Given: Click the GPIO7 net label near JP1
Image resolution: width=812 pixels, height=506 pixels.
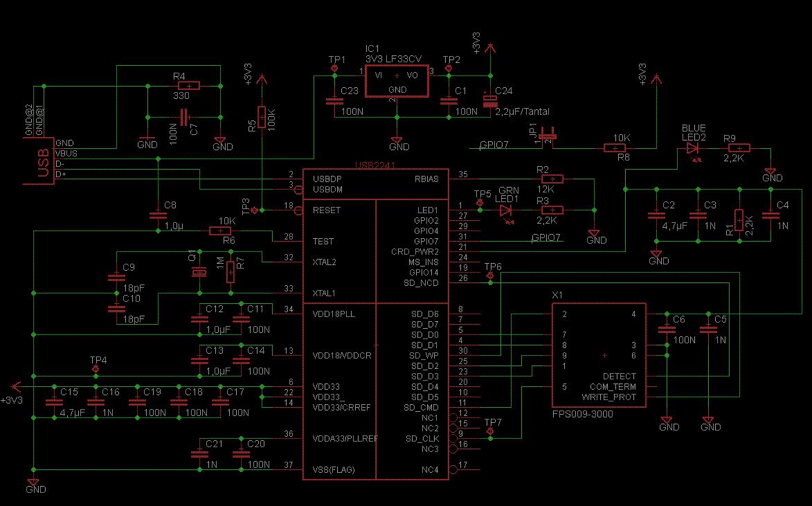Looking at the screenshot, I should point(494,145).
